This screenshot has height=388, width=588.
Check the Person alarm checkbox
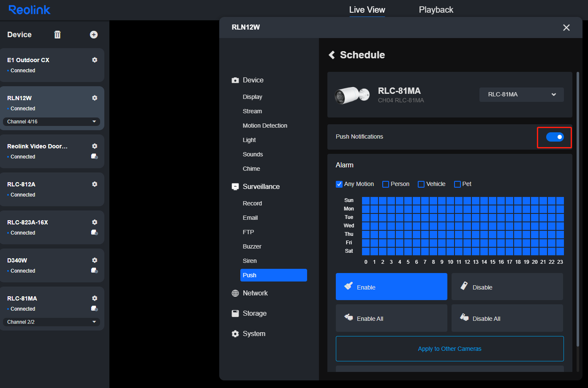coord(386,184)
